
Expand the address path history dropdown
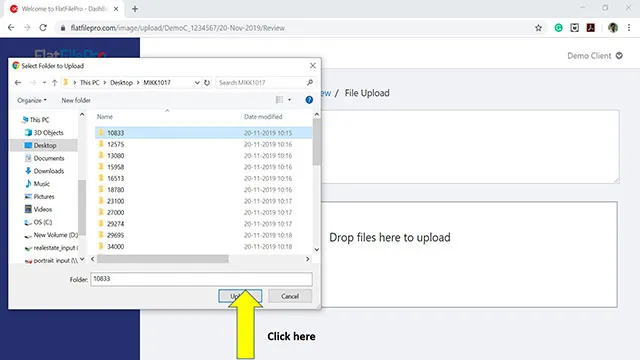pos(197,82)
